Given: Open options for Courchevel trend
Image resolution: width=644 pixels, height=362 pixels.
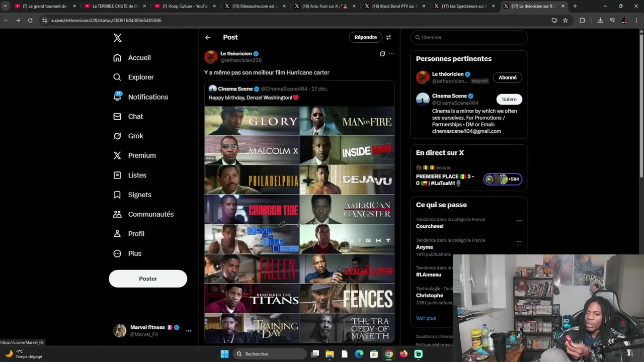Looking at the screenshot, I should [x=519, y=221].
